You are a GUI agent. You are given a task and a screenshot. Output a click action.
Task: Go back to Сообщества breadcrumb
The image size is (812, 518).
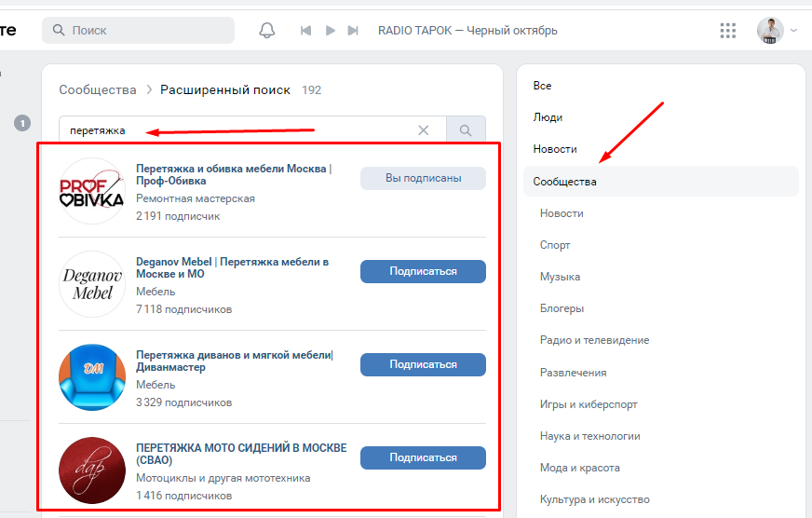[98, 90]
